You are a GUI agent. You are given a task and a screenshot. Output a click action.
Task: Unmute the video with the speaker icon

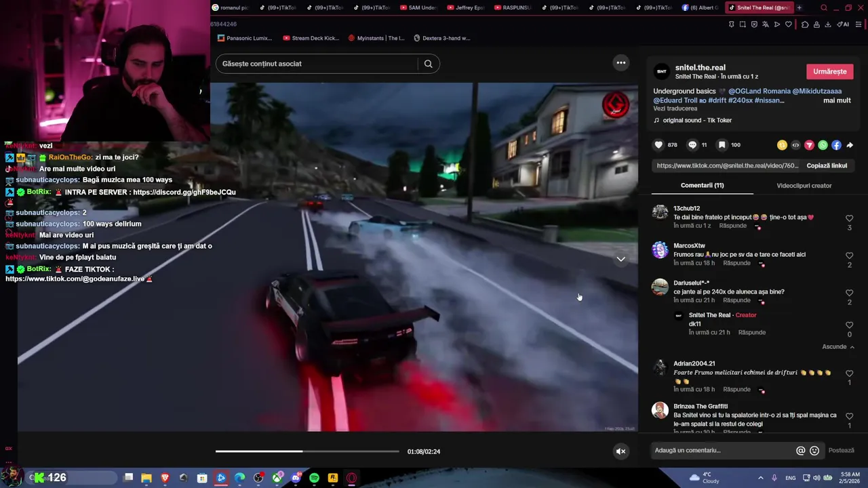[x=620, y=451]
